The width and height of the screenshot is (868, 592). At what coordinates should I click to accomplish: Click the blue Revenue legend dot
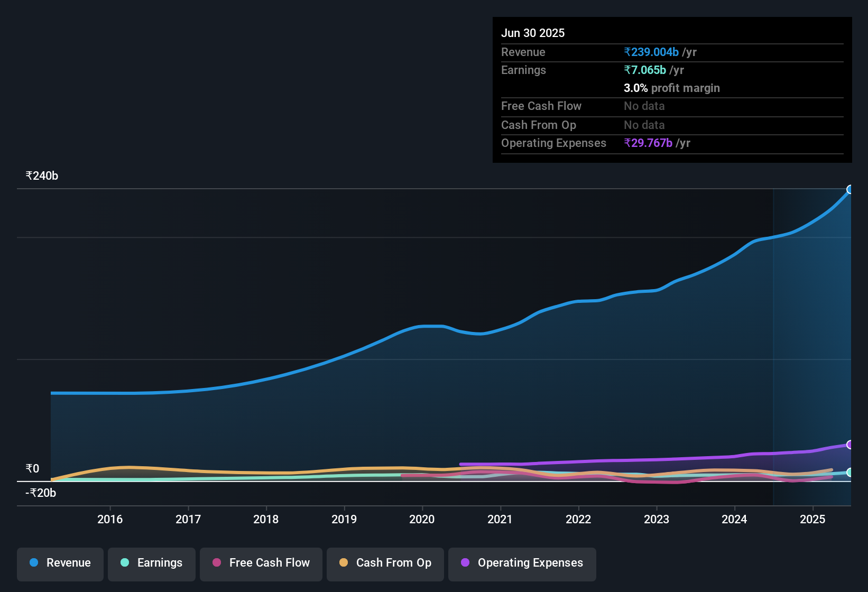point(33,563)
